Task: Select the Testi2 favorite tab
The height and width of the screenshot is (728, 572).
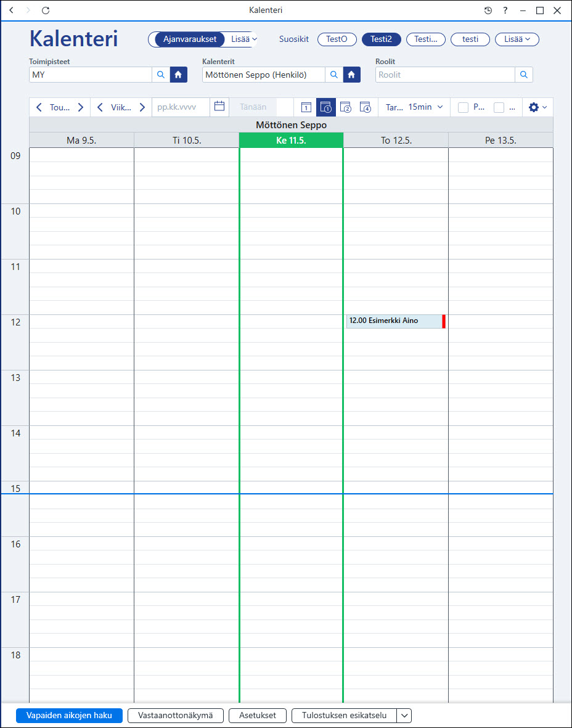Action: [381, 39]
